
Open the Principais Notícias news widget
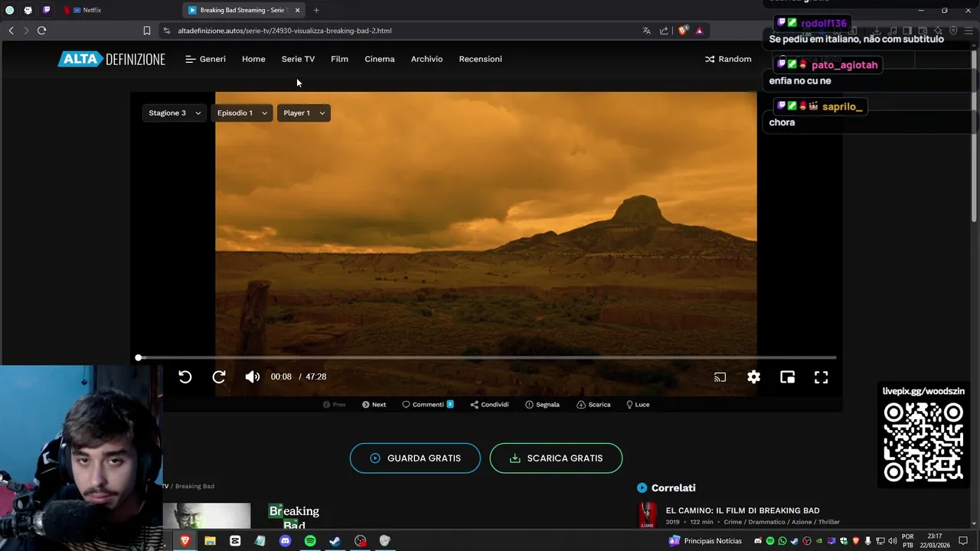[705, 540]
